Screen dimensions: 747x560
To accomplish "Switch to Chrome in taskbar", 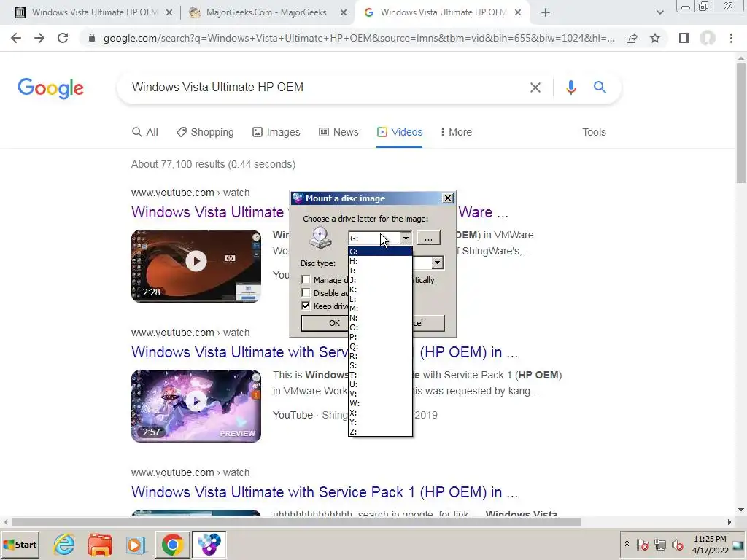I will 172,545.
